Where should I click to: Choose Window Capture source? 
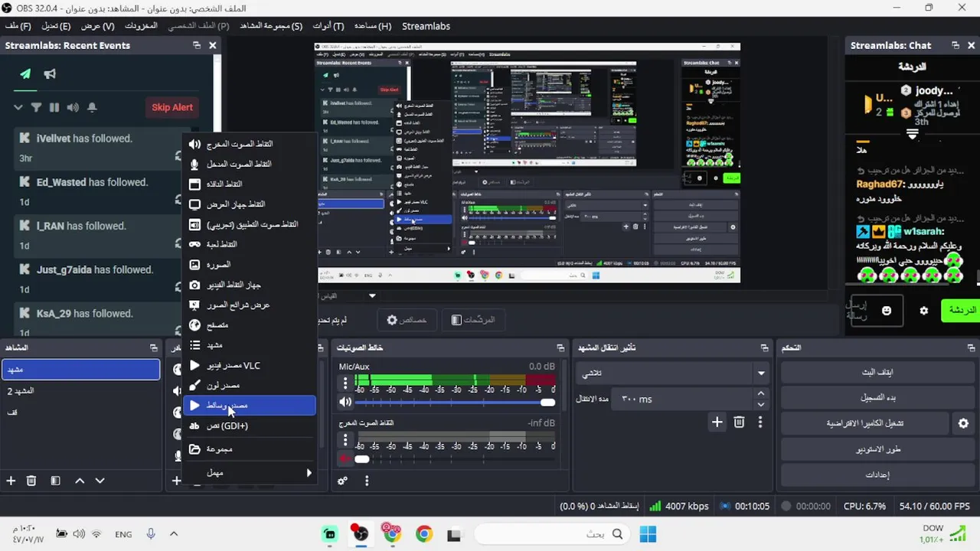(x=250, y=184)
